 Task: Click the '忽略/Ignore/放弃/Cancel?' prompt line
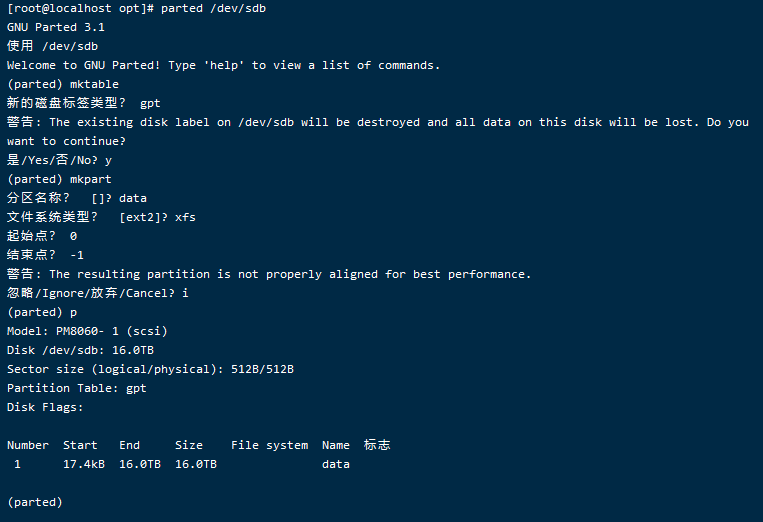coord(97,293)
